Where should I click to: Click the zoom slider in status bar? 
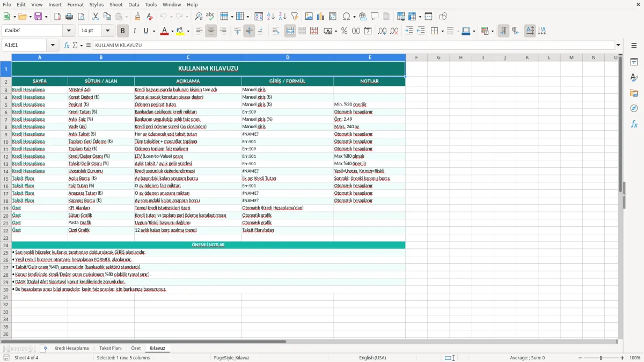(x=601, y=358)
